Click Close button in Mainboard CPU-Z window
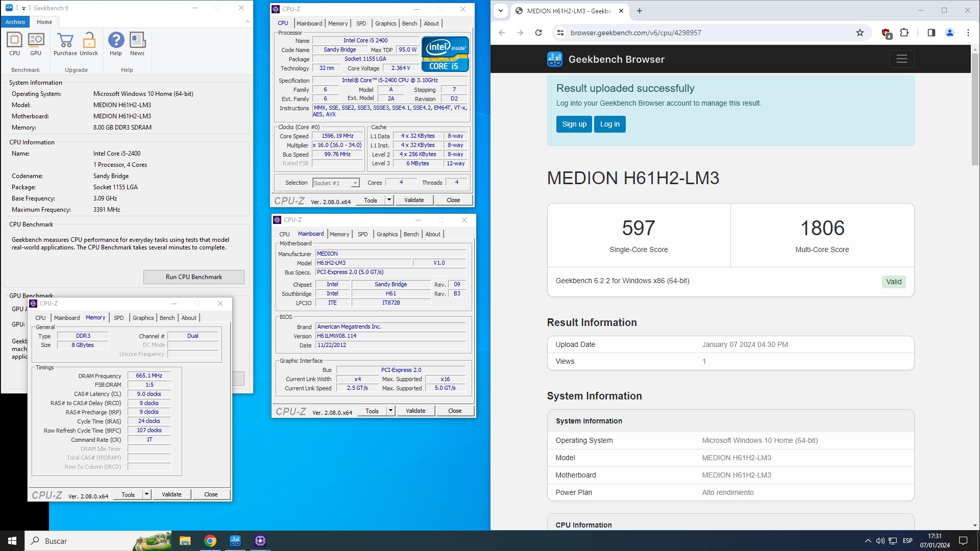Viewport: 980px width, 551px height. pos(455,411)
